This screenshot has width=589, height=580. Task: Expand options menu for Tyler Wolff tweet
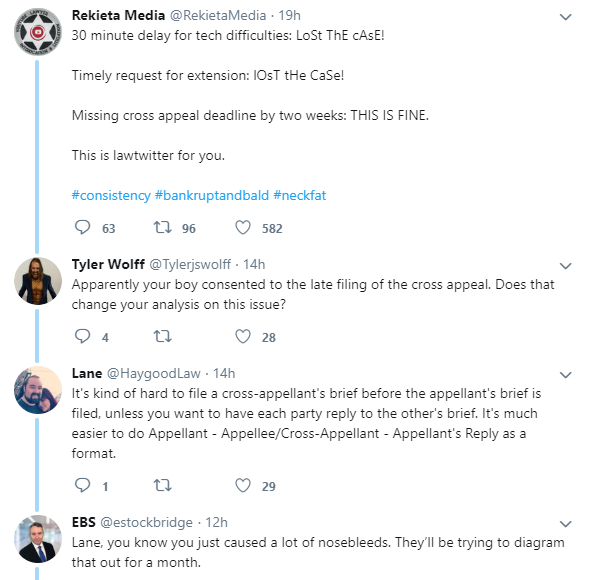coord(565,266)
